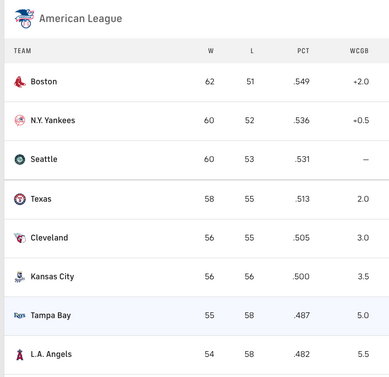
Task: Click the Kansas City Royals logo
Action: (20, 277)
